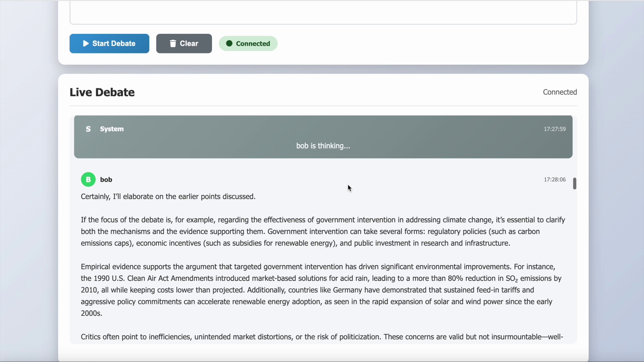
Task: Click the paragraph starting 'Critics often point'
Action: (322, 337)
